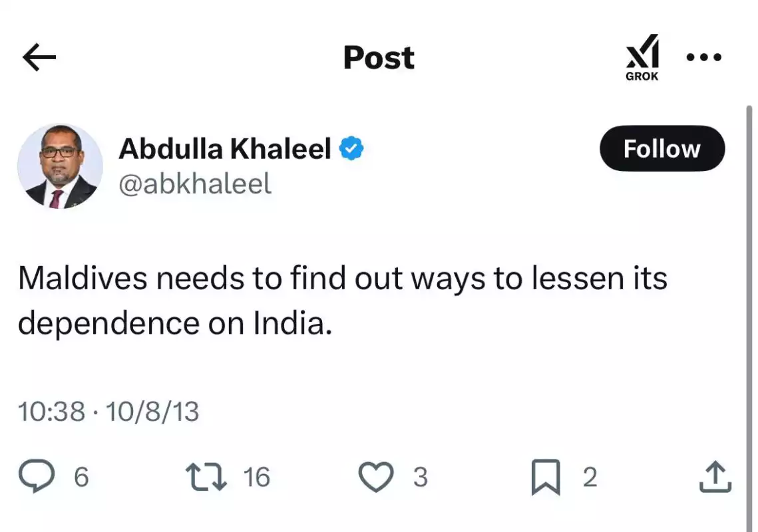Repost using the retweet arrows icon

coord(206,477)
